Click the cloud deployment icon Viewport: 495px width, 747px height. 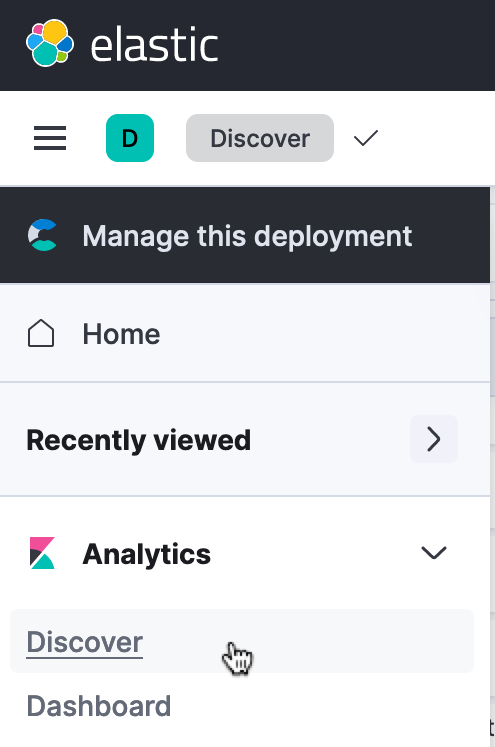[x=42, y=235]
